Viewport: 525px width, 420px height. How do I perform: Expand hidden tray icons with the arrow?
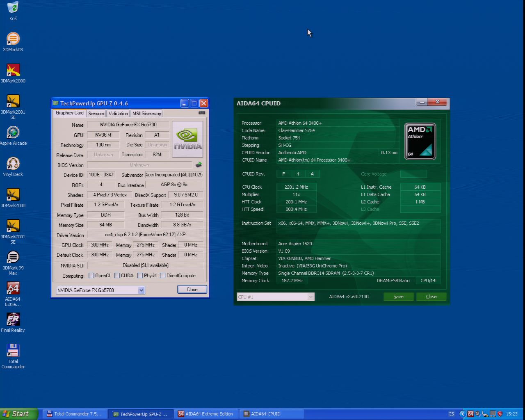pos(462,414)
